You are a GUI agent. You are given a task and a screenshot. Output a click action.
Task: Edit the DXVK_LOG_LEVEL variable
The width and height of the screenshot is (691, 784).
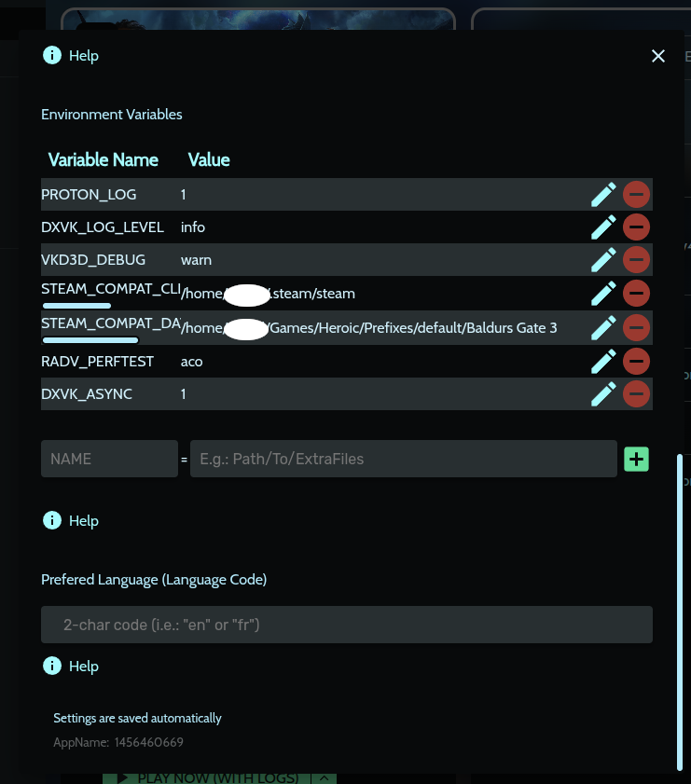coord(603,227)
